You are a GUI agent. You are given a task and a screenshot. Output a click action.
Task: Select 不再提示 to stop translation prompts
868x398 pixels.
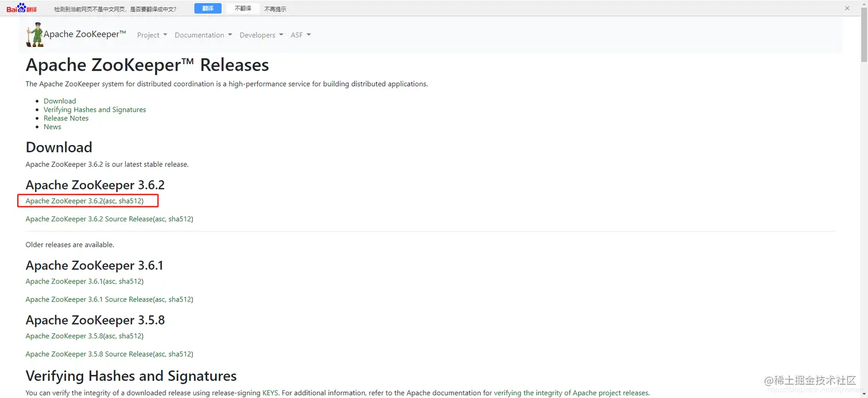(276, 9)
